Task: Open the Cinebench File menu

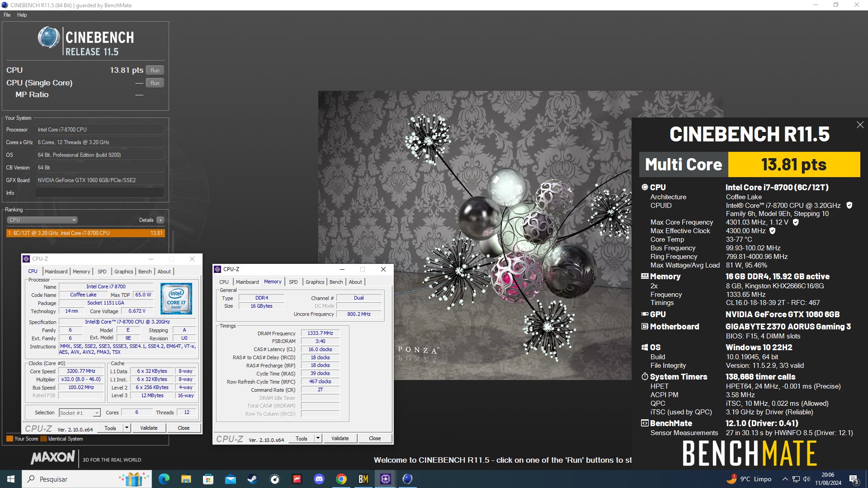Action: (x=7, y=15)
